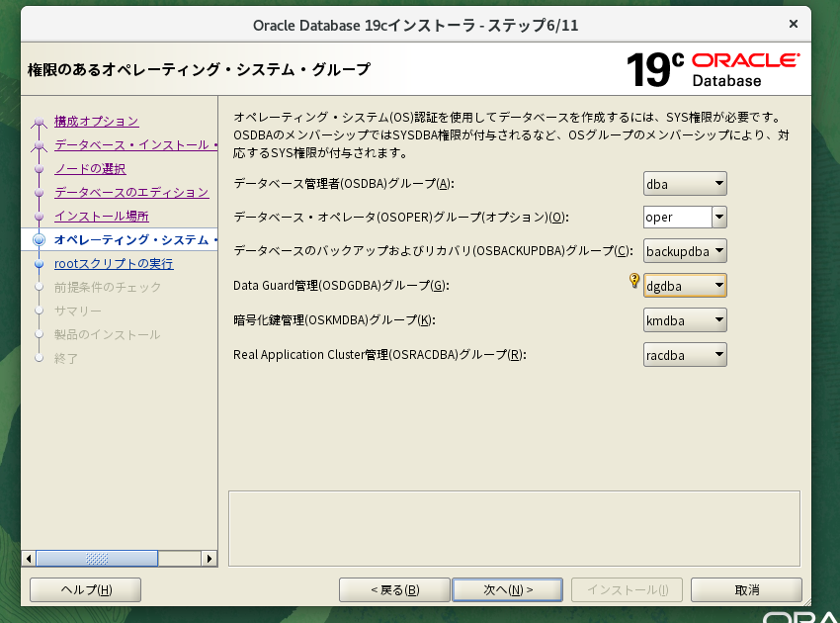The width and height of the screenshot is (840, 623).
Task: Click the step marker beside インストール場所
Action: coord(39,216)
